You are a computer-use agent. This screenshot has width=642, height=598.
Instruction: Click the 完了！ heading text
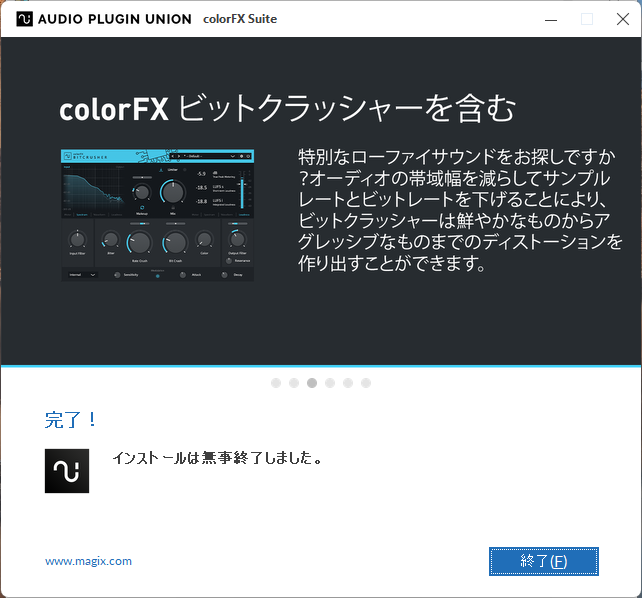pos(71,420)
